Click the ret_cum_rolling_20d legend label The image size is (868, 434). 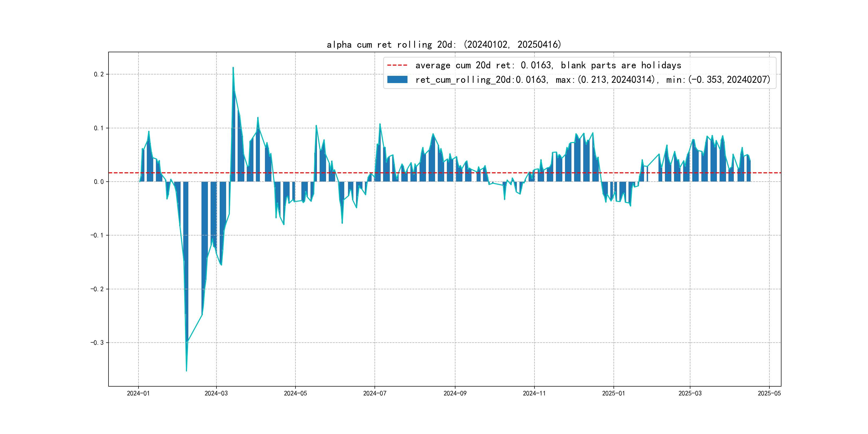coord(592,80)
